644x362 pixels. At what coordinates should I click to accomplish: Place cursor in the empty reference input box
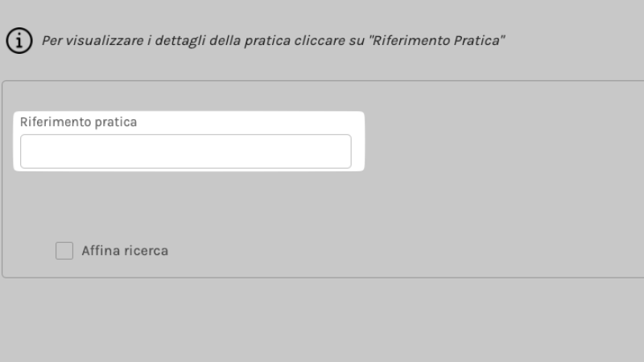tap(186, 151)
